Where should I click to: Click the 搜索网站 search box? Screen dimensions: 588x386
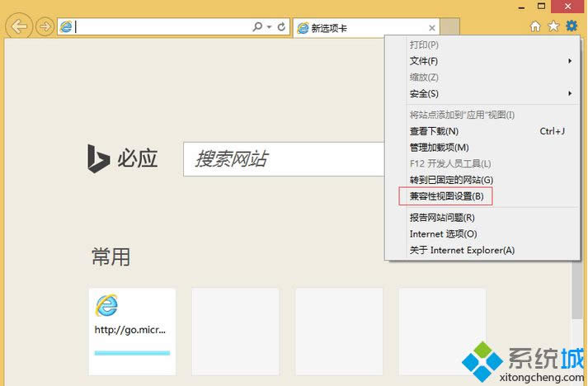pyautogui.click(x=285, y=158)
